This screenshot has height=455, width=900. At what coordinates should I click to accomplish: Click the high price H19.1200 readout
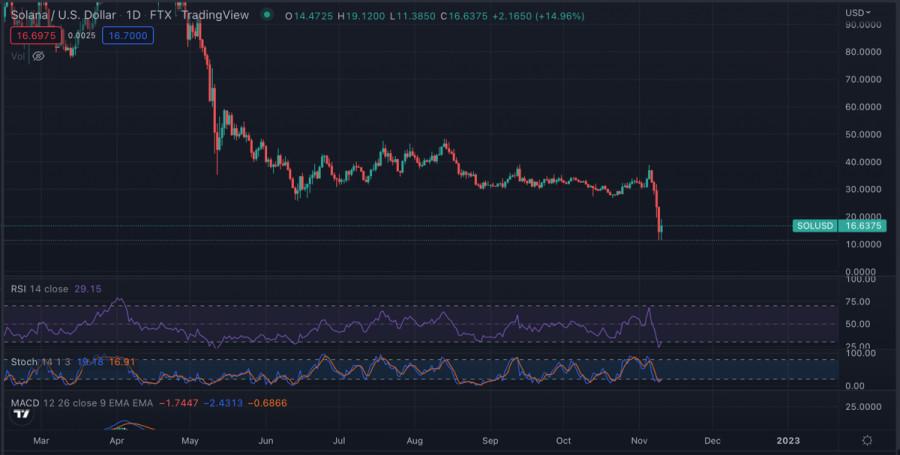[361, 16]
